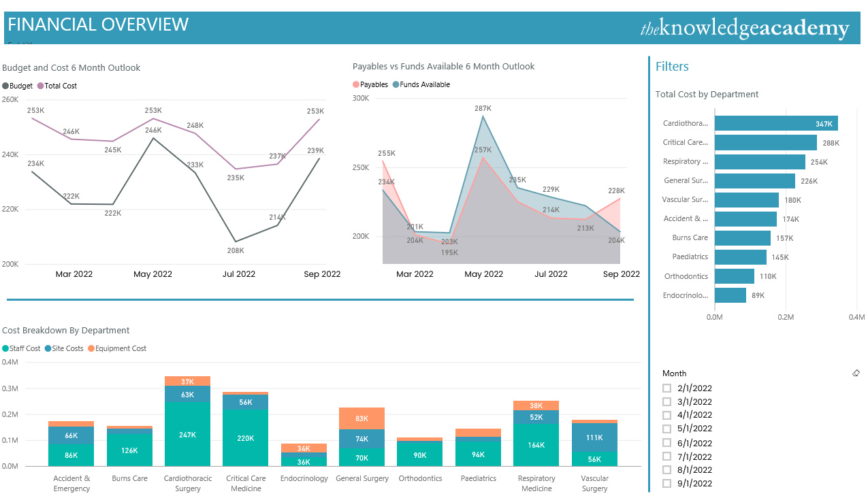Click the 287K Funds Available peak
The width and height of the screenshot is (868, 498).
point(481,117)
